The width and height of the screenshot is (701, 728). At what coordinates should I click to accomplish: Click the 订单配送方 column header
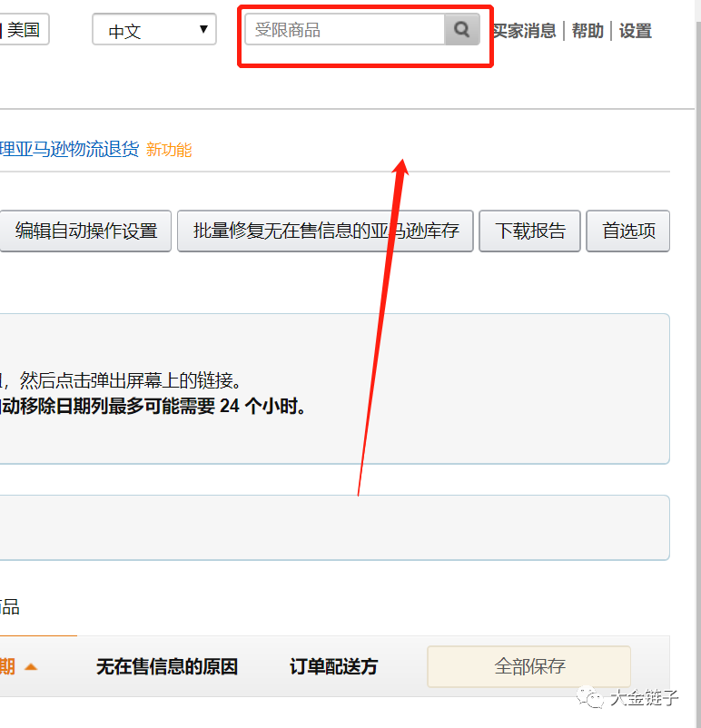tap(333, 666)
